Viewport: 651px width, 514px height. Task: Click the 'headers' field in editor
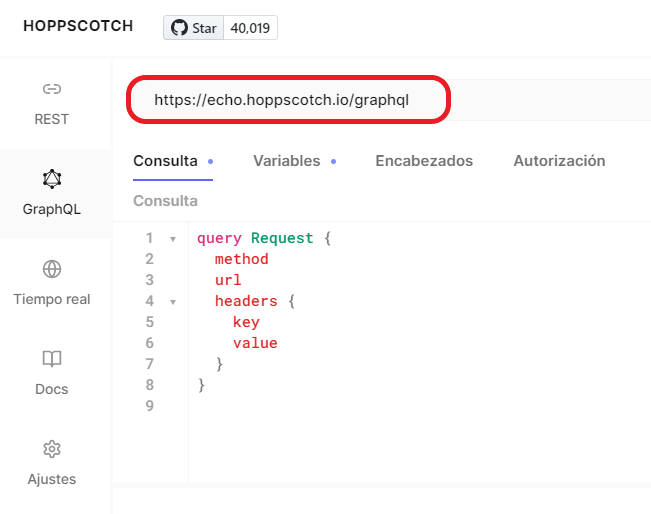pyautogui.click(x=246, y=301)
